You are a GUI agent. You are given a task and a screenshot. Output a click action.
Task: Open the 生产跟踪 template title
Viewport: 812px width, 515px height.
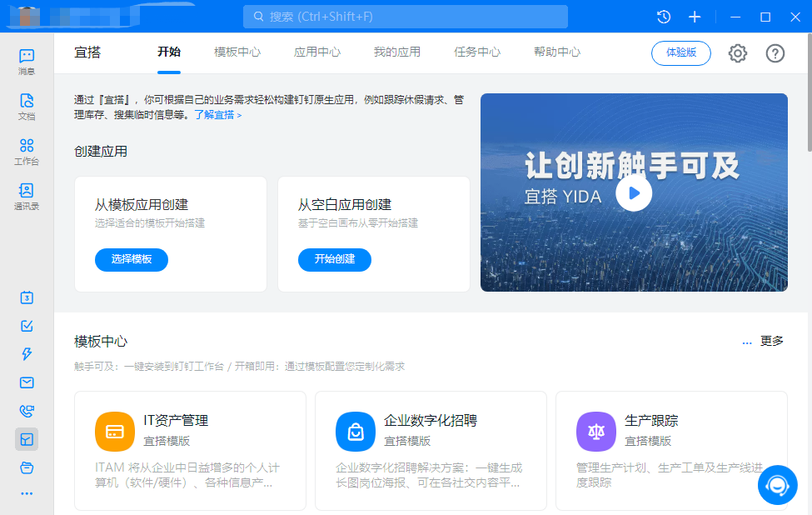651,420
